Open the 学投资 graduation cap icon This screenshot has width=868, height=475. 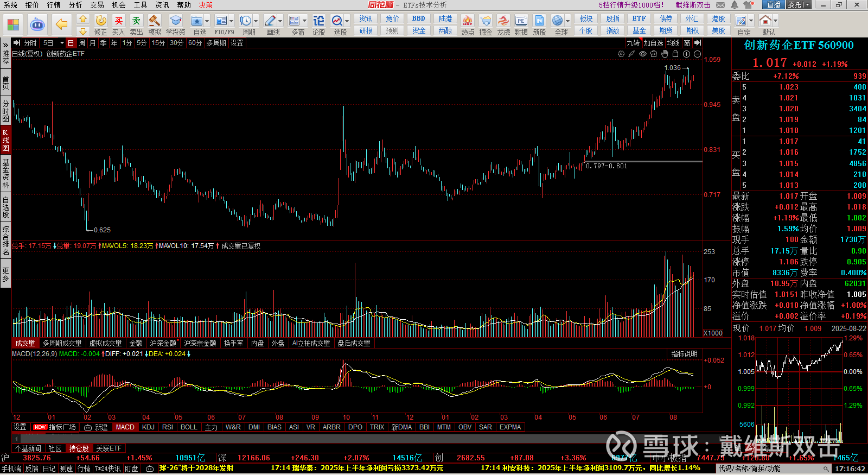[175, 21]
